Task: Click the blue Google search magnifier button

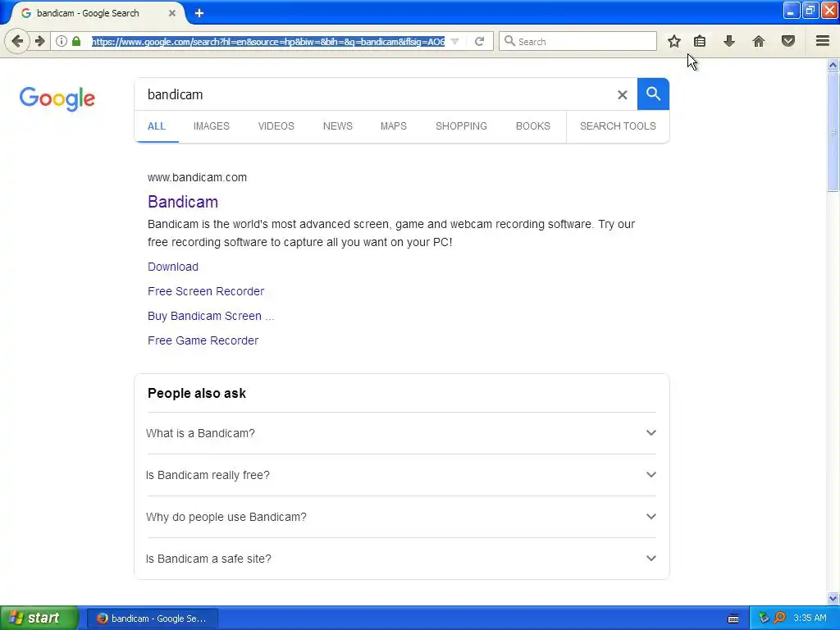Action: pos(653,94)
